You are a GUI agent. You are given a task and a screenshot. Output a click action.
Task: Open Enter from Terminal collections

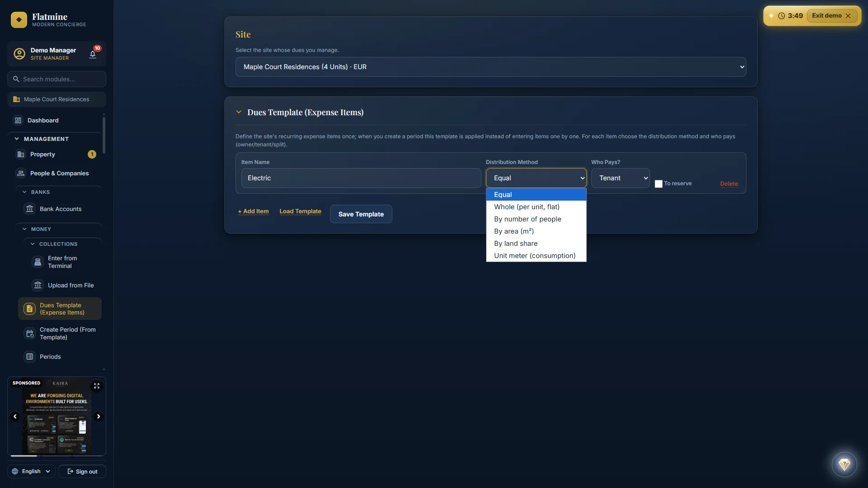tap(64, 262)
